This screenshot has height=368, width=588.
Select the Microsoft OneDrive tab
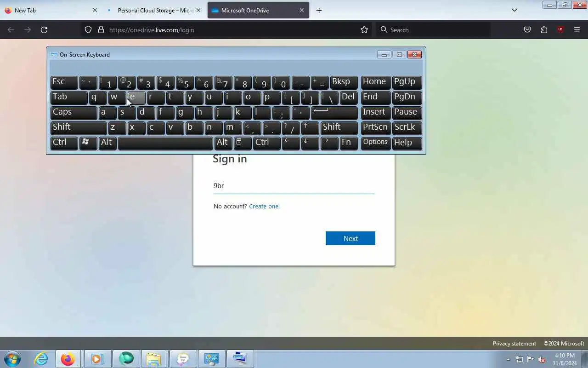258,10
